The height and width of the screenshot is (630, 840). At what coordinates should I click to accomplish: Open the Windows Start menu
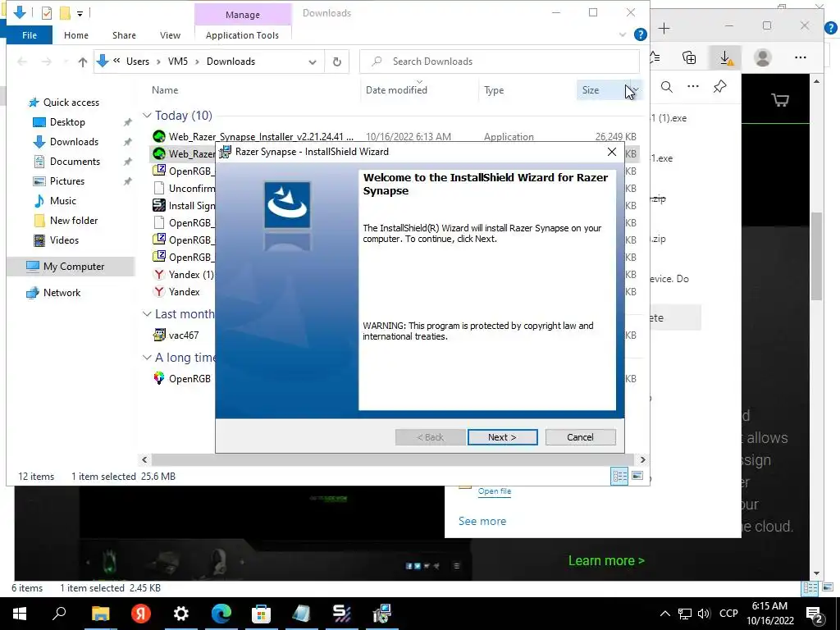[20, 614]
